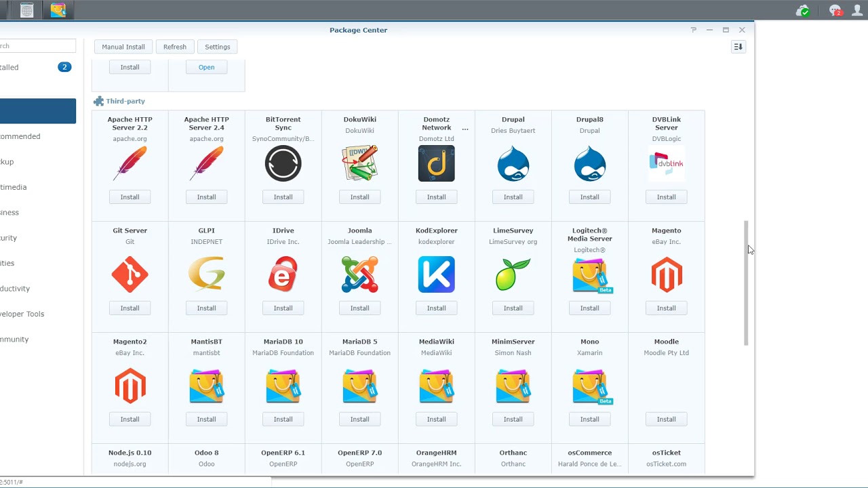Toggle the sort order icon in Package Center
Screen dimensions: 868x488
click(738, 47)
